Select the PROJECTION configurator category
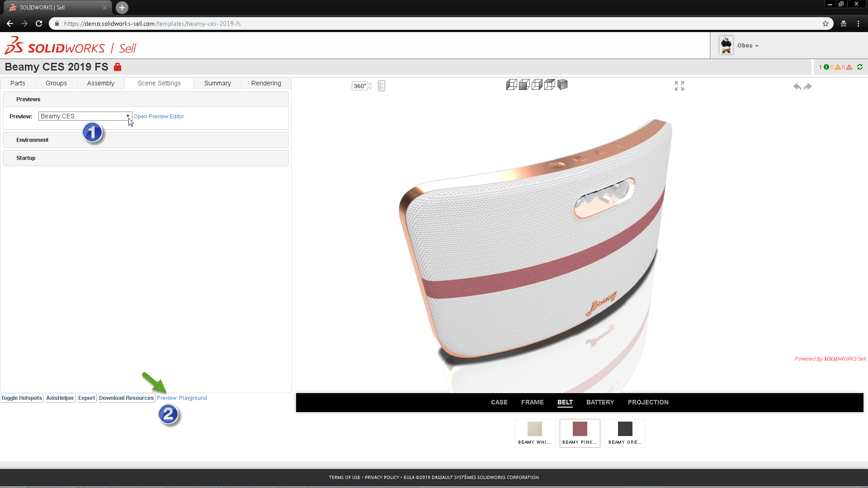The image size is (868, 488). 648,402
